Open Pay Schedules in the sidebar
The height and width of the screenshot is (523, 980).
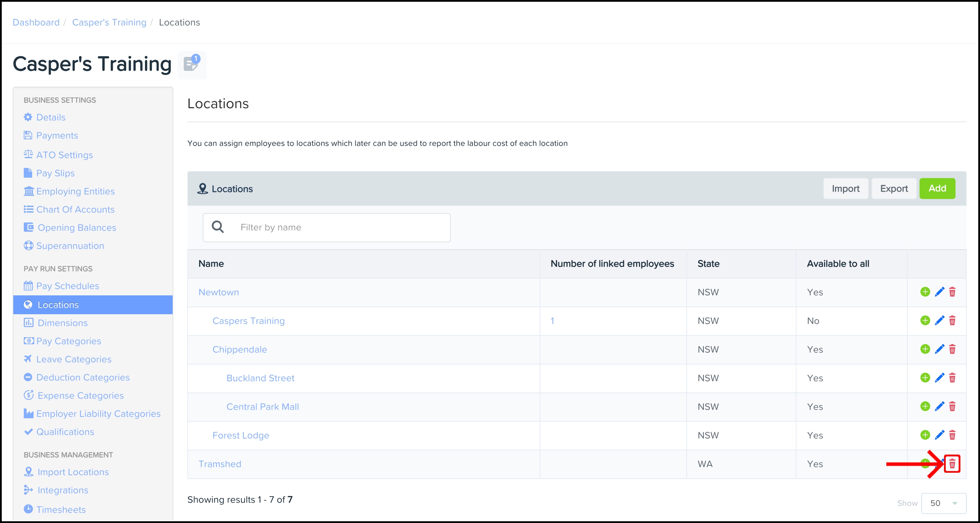pos(67,286)
